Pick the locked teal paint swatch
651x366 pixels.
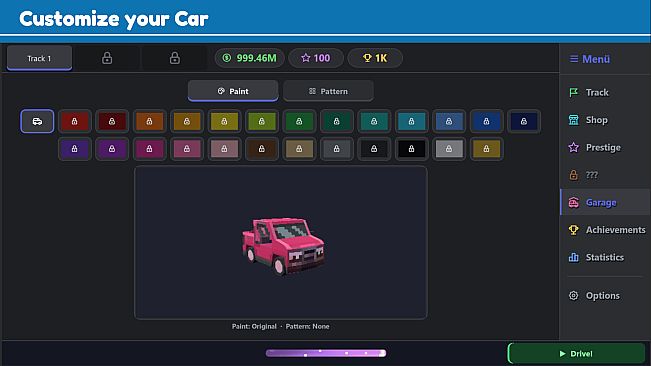tap(374, 121)
